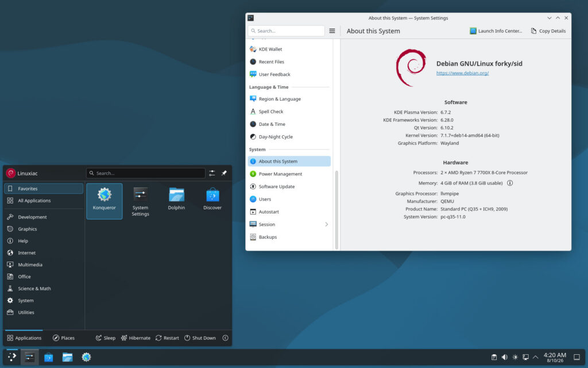Screen dimensions: 588x368
Task: Launch System Settings from Favorites
Action: pyautogui.click(x=140, y=201)
